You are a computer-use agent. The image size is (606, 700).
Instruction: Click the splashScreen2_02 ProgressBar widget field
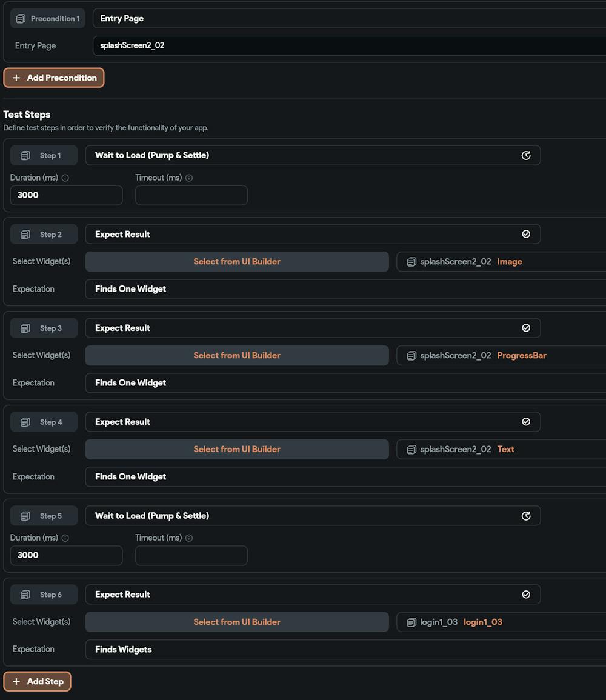502,356
